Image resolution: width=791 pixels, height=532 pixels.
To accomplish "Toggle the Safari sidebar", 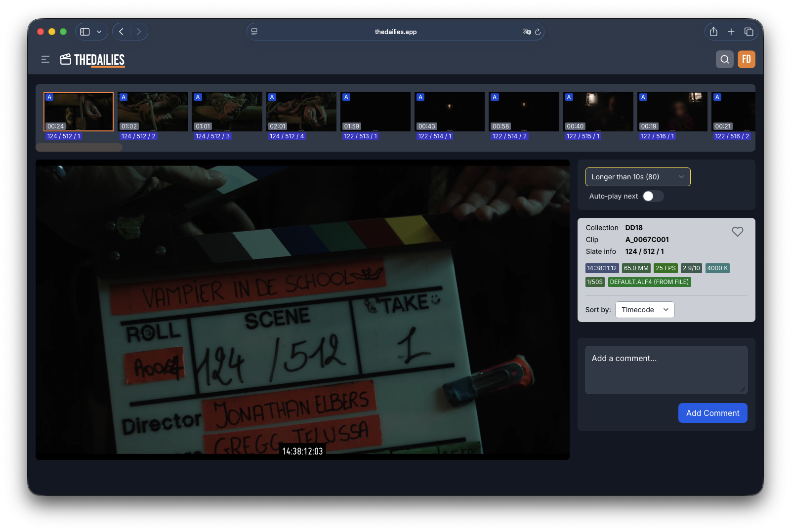I will 85,32.
